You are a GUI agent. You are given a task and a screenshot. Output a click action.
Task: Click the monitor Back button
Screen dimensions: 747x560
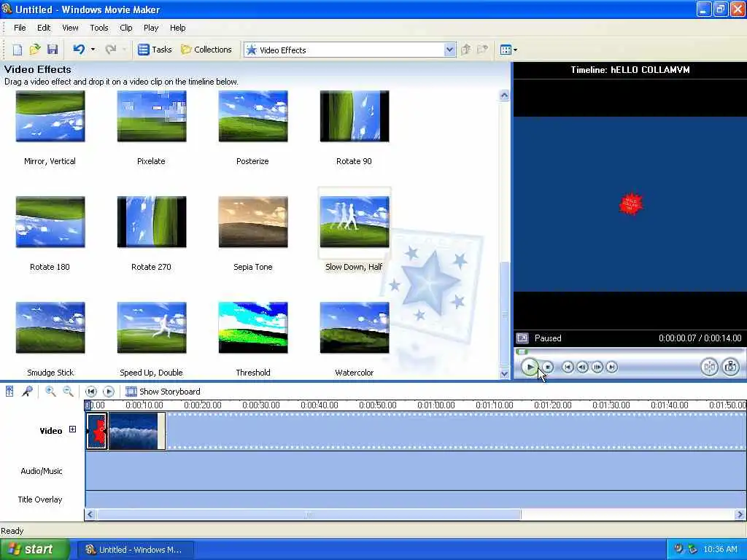tap(568, 367)
